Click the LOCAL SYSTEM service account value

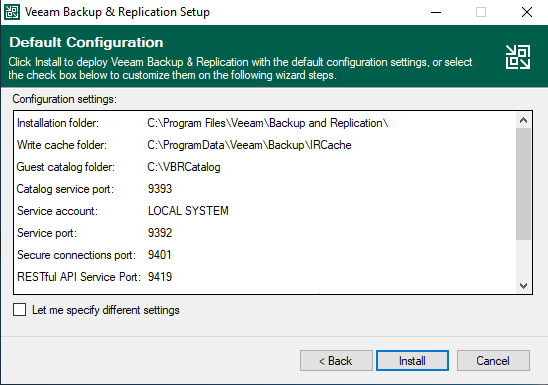click(188, 211)
